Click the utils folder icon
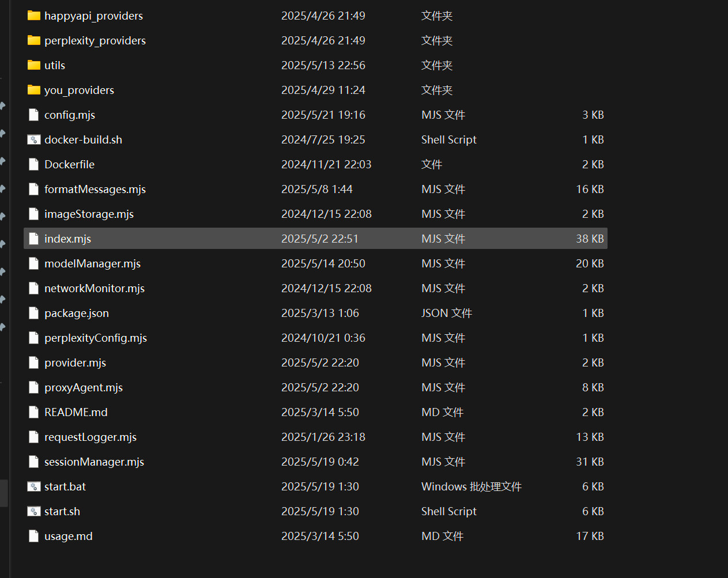This screenshot has height=578, width=728. coord(34,65)
